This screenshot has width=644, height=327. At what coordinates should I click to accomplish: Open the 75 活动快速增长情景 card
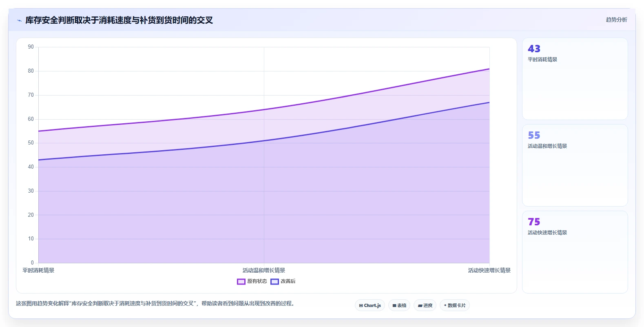tap(575, 252)
